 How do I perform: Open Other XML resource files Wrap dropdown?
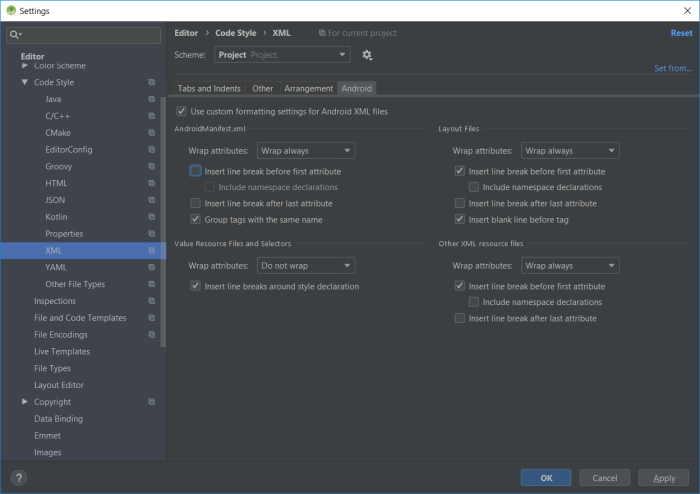[x=570, y=266]
